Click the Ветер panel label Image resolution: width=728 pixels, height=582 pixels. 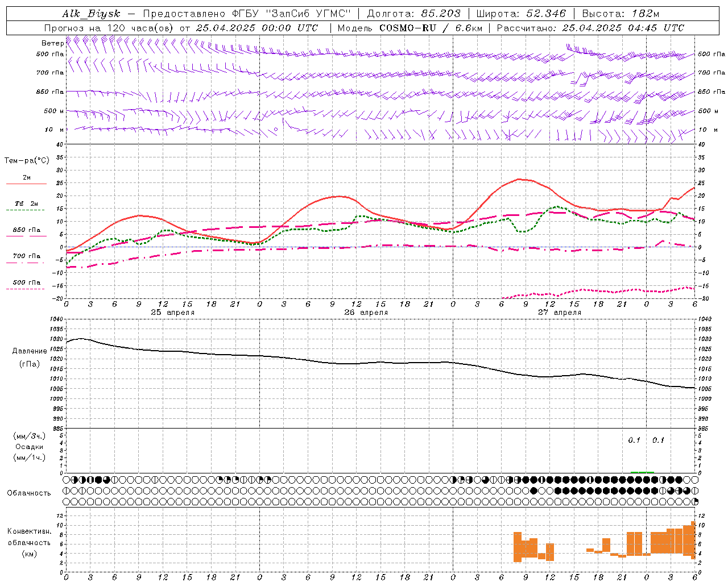coord(52,43)
